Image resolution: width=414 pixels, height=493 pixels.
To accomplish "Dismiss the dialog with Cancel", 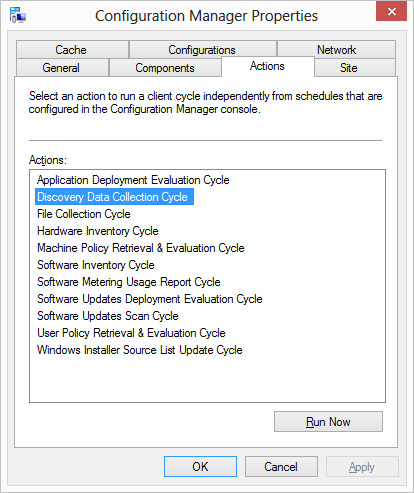I will (x=281, y=467).
